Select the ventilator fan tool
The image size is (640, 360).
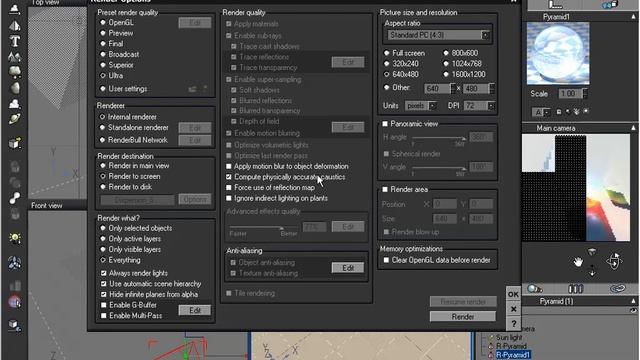pos(15,263)
